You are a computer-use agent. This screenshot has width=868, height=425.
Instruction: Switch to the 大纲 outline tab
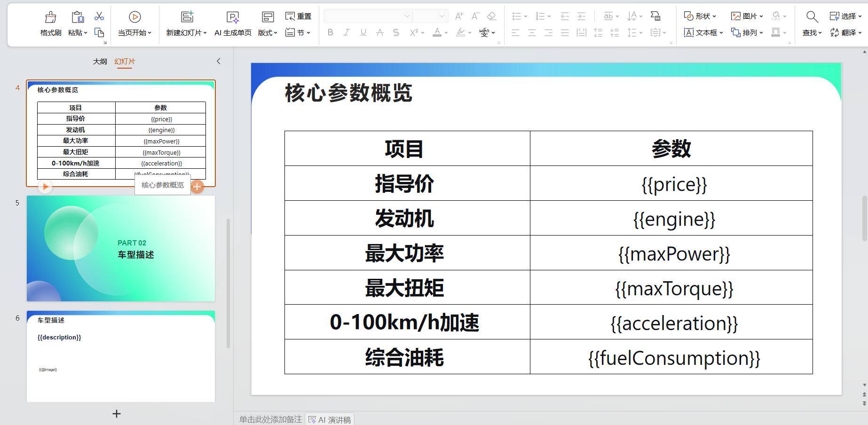[x=100, y=62]
